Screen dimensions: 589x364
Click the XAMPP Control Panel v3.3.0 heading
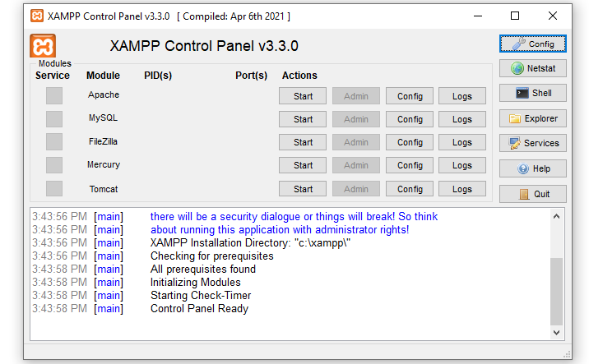204,46
